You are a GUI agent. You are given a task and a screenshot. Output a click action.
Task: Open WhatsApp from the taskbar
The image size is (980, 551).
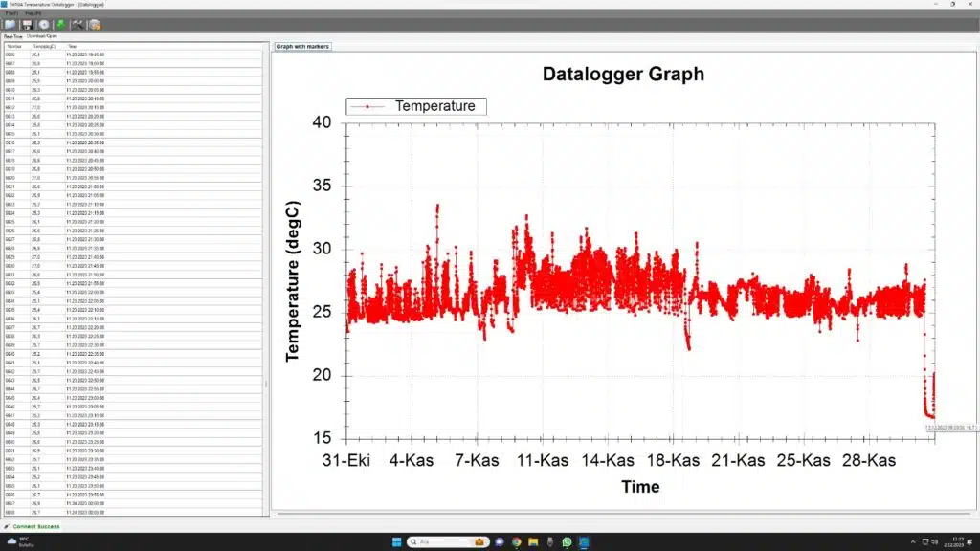click(x=567, y=541)
